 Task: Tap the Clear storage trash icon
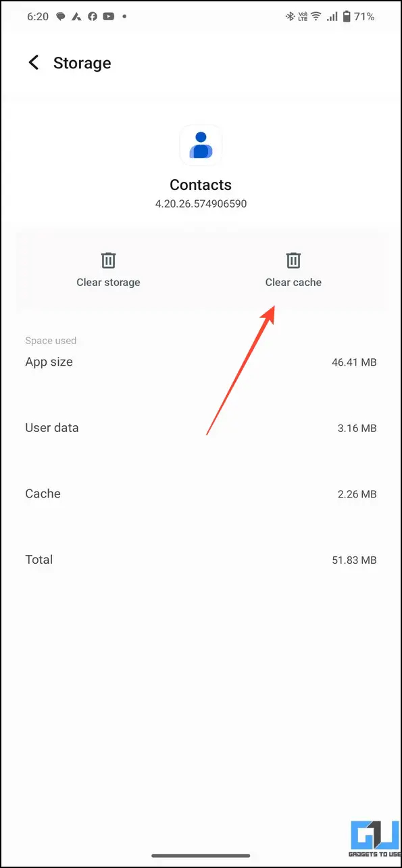coord(108,260)
